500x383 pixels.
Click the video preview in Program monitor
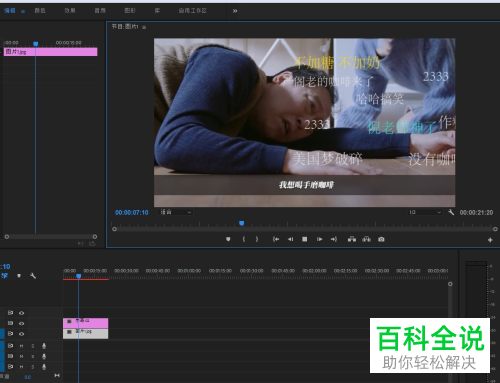point(304,123)
